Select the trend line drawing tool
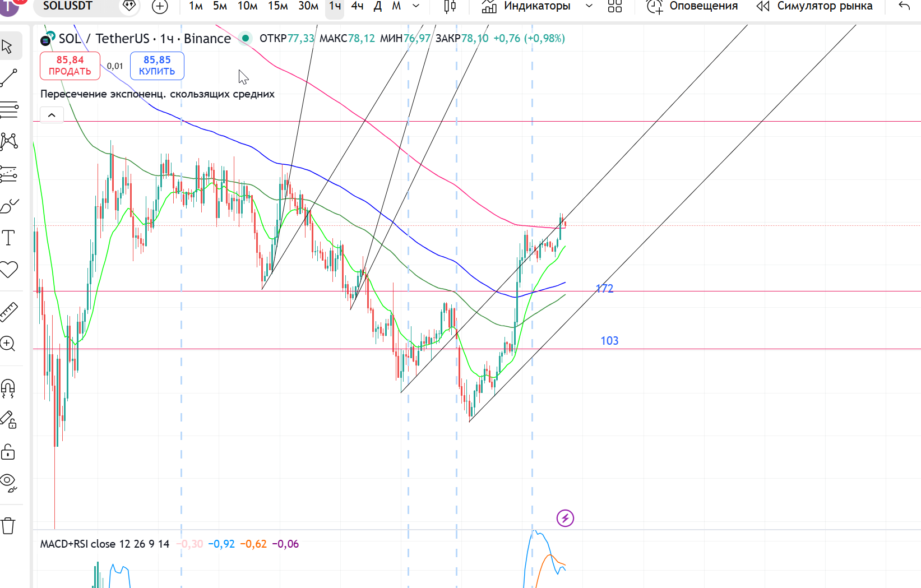Viewport: 921px width, 588px height. click(9, 78)
